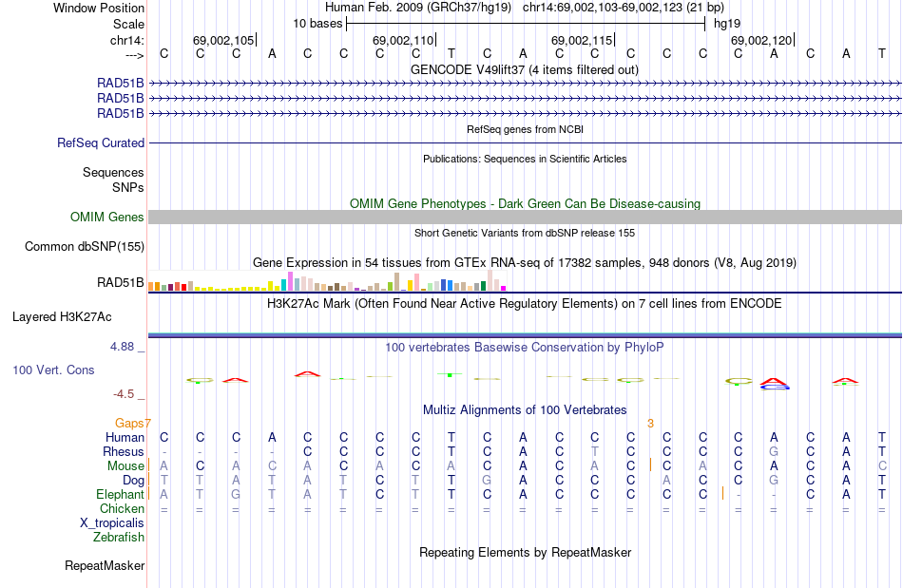
Task: Click the Mouse species label
Action: (125, 466)
